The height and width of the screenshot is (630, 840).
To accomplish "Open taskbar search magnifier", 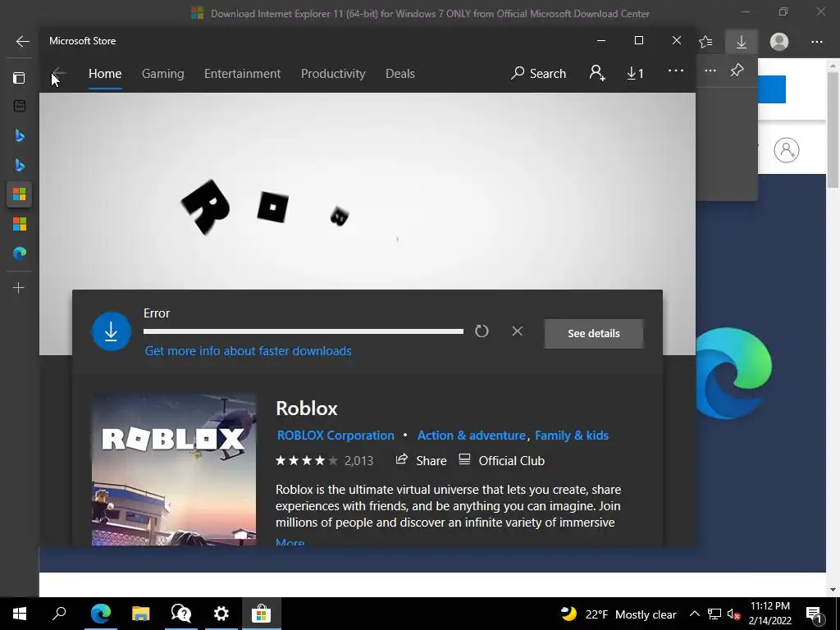I will click(59, 614).
